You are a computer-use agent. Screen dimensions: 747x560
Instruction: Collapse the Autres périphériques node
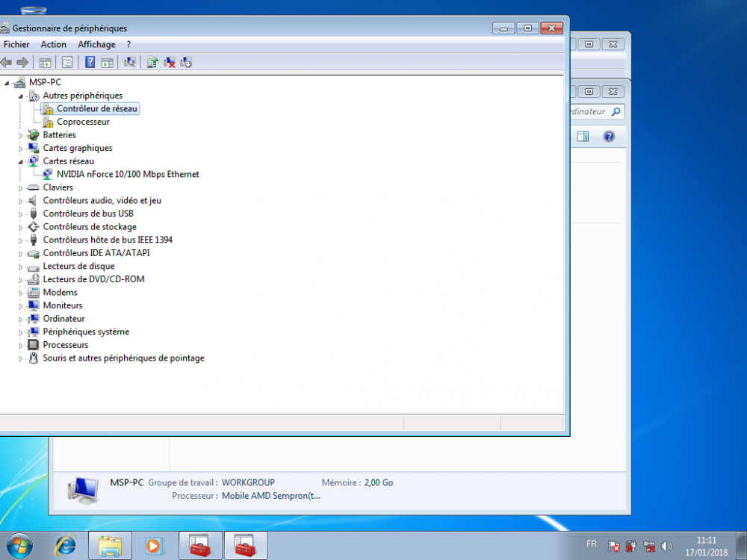click(20, 96)
